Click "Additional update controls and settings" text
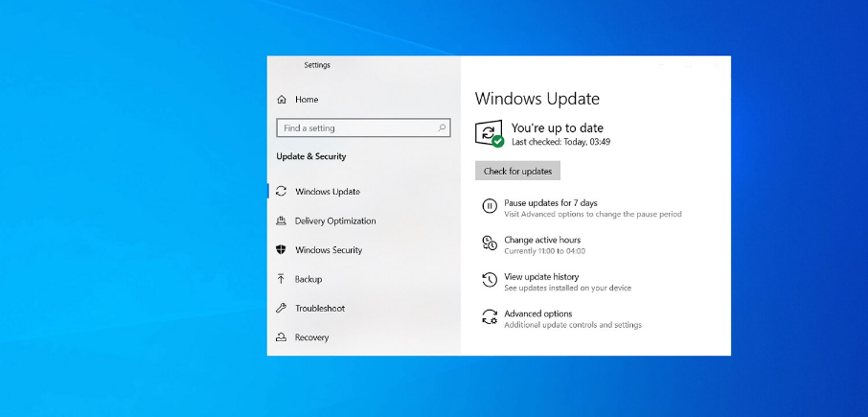This screenshot has width=868, height=417. (573, 325)
